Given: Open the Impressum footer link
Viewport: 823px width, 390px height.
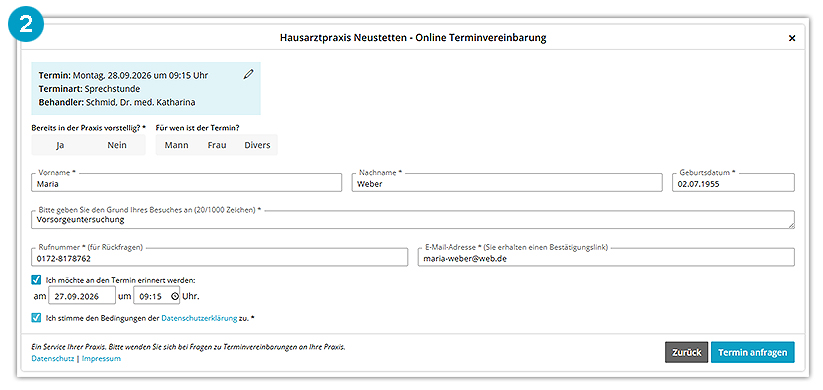Looking at the screenshot, I should coord(101,359).
